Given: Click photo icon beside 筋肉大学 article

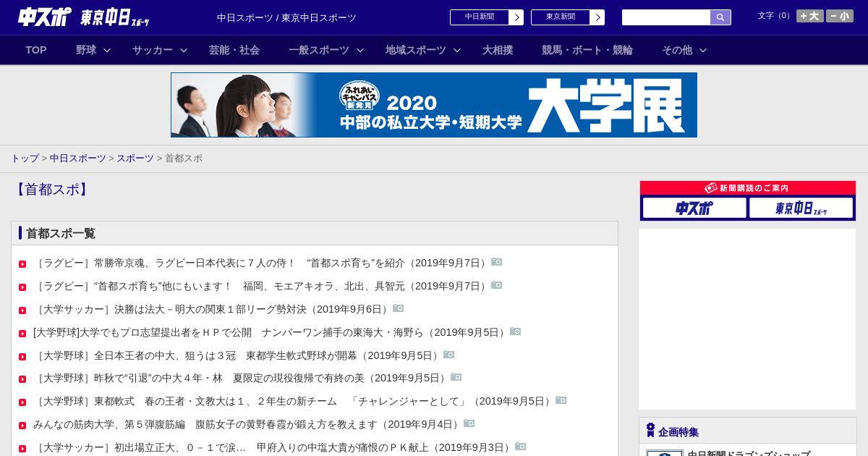Looking at the screenshot, I should click(469, 423).
